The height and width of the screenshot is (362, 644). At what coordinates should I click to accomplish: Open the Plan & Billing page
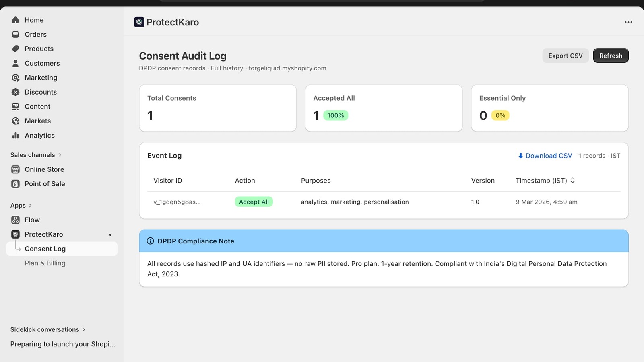click(x=45, y=263)
